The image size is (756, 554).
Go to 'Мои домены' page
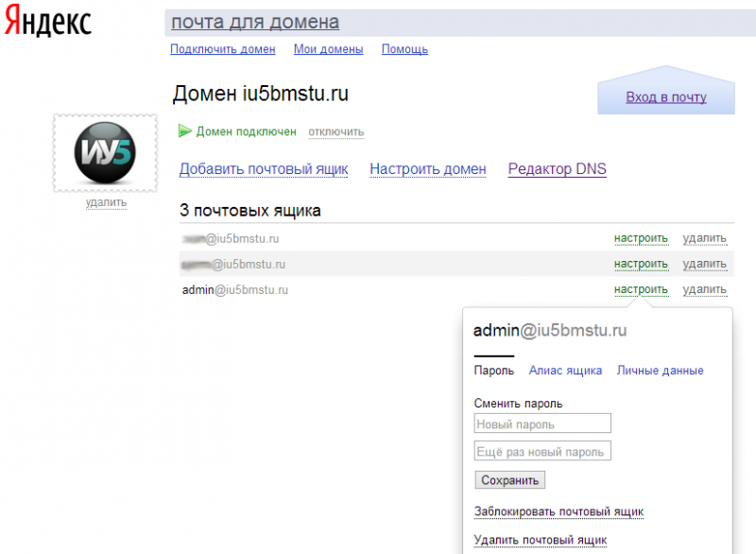pos(328,49)
